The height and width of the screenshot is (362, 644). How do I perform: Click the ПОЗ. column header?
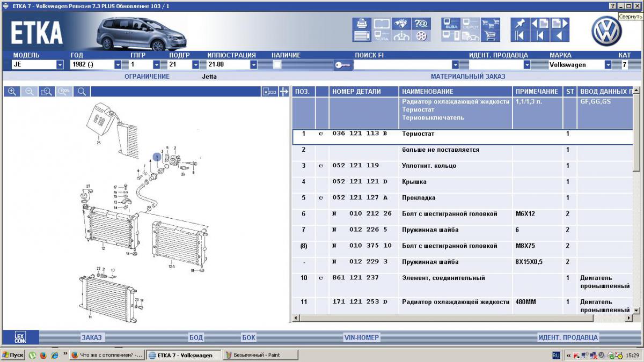pos(303,92)
